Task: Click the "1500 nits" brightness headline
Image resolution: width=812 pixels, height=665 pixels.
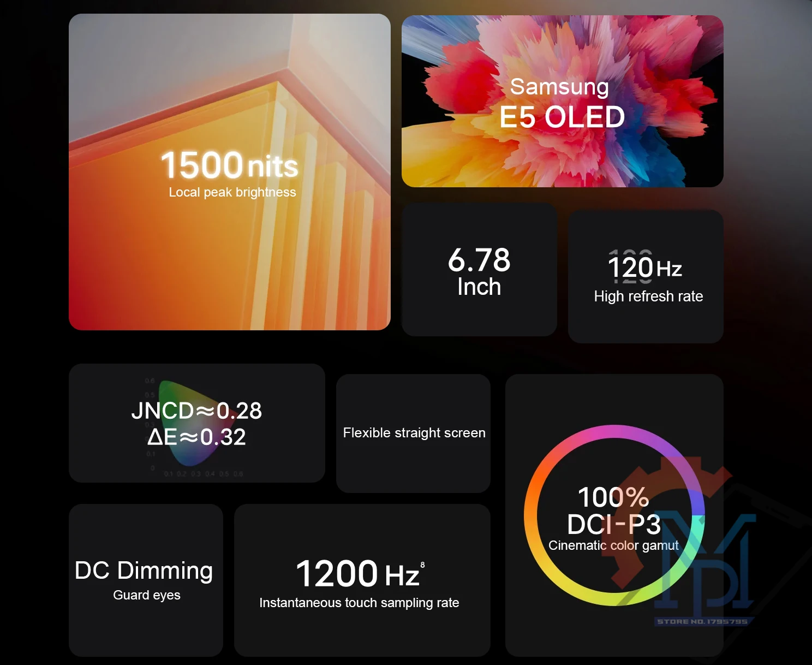Action: click(x=229, y=165)
